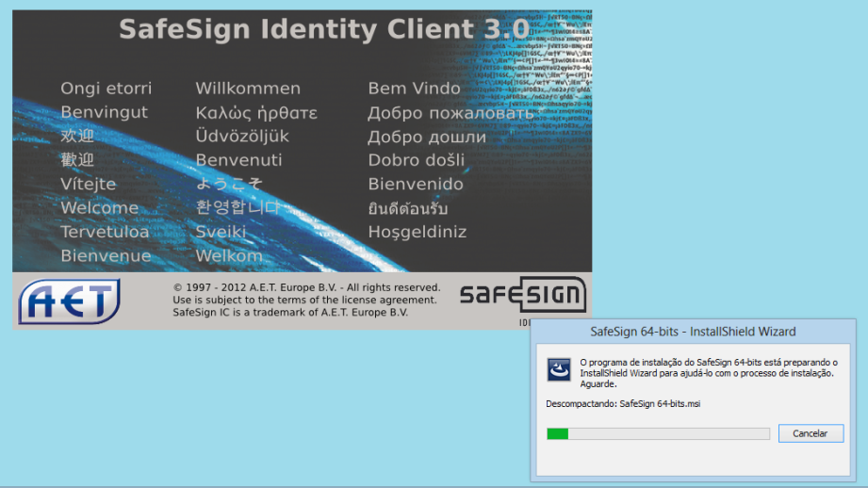Viewport: 868px width, 488px height.
Task: Click the 'Hoşgeldiniz' greeting
Action: tap(418, 232)
